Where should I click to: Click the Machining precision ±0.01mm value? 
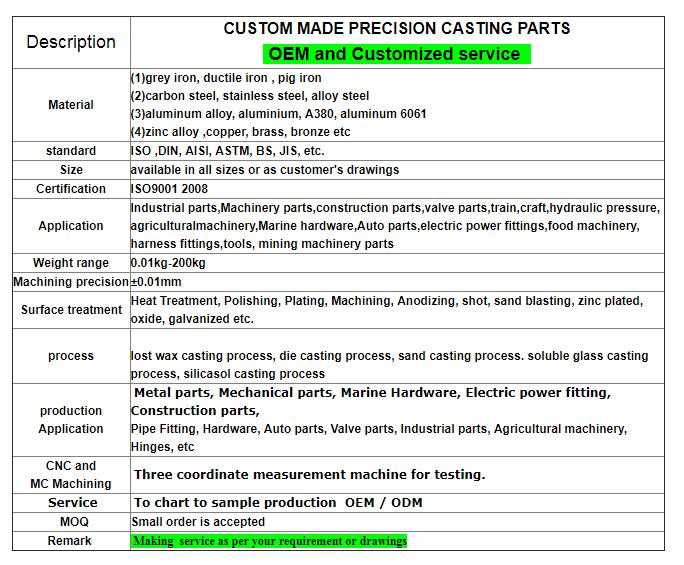point(156,282)
